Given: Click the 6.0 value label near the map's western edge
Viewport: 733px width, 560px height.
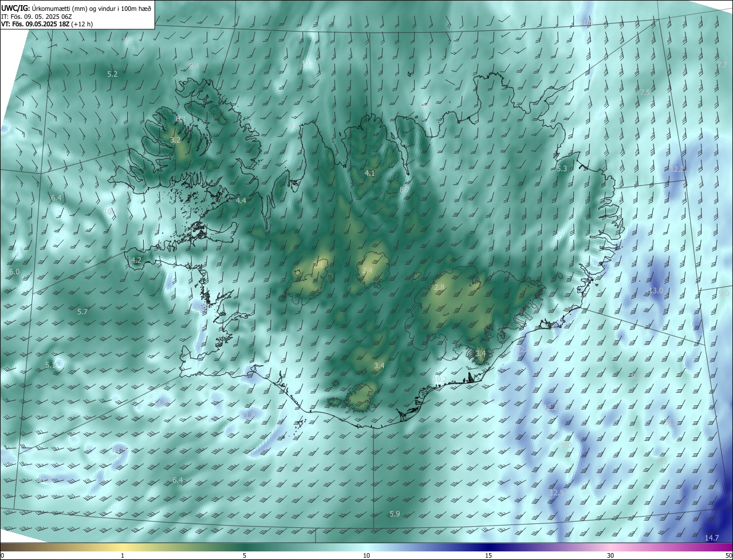Looking at the screenshot, I should (14, 271).
